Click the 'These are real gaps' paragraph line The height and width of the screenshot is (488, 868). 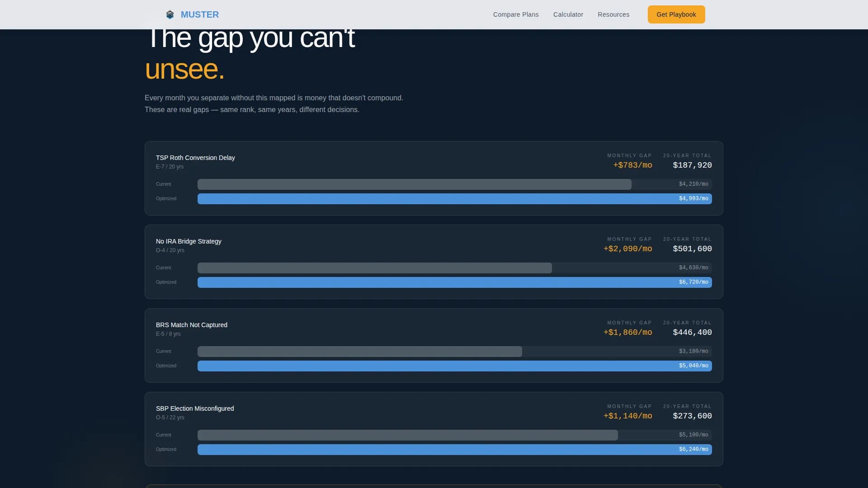(x=252, y=110)
